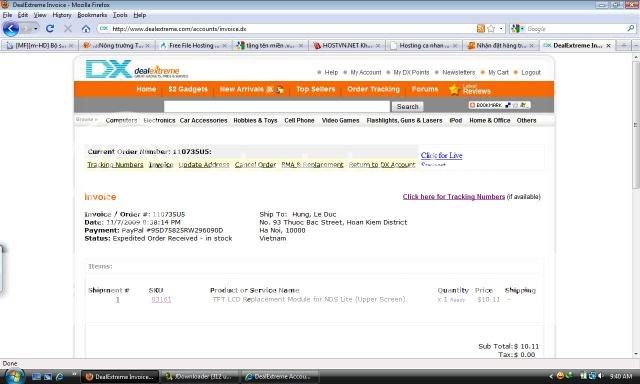Open the History menu
Image resolution: width=640 pixels, height=384 pixels.
coord(62,15)
